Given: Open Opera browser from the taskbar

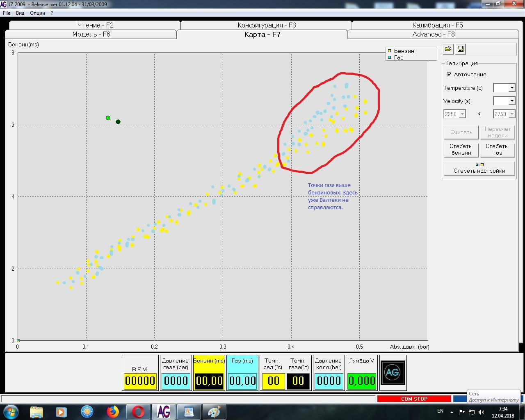Looking at the screenshot, I should click(x=138, y=412).
